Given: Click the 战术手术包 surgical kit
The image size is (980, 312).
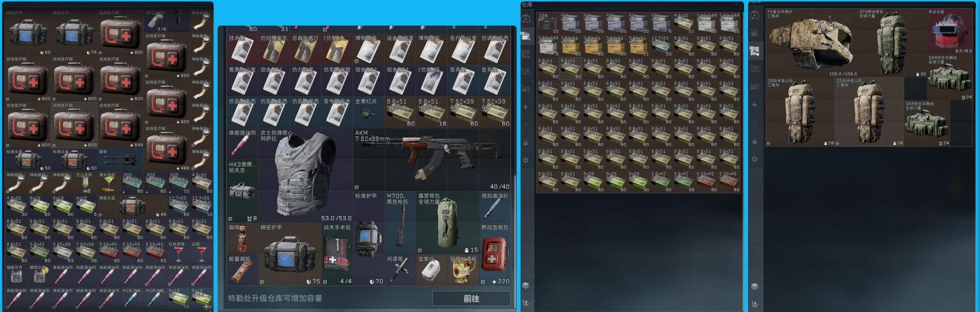Looking at the screenshot, I should pyautogui.click(x=337, y=254).
